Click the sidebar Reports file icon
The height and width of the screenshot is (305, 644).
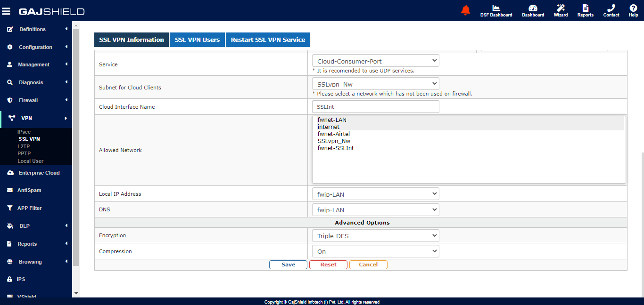[9, 244]
